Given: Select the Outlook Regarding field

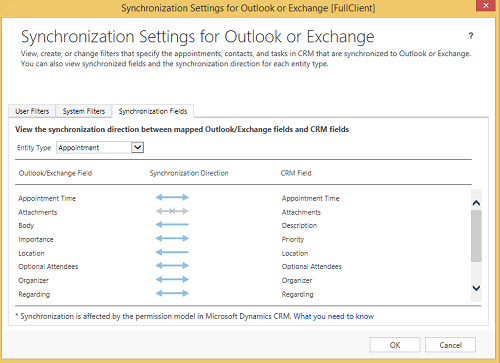Looking at the screenshot, I should [34, 295].
